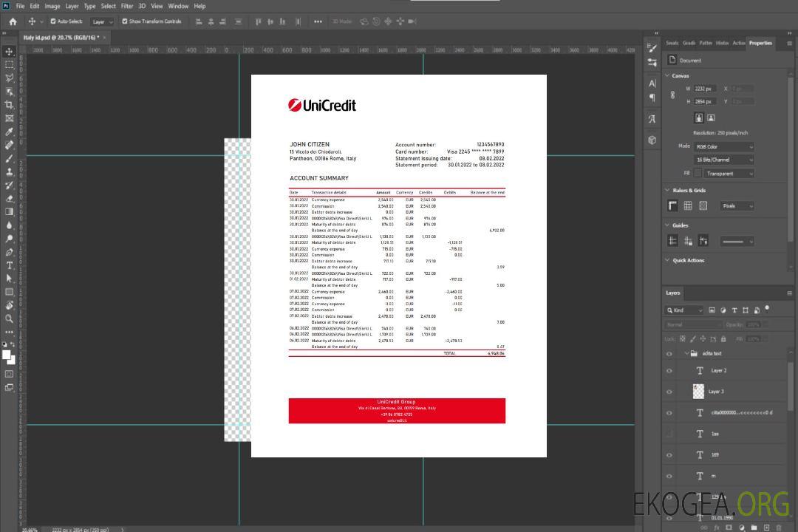Open the Paragraph panel icon
This screenshot has height=532, width=798.
coord(652,98)
